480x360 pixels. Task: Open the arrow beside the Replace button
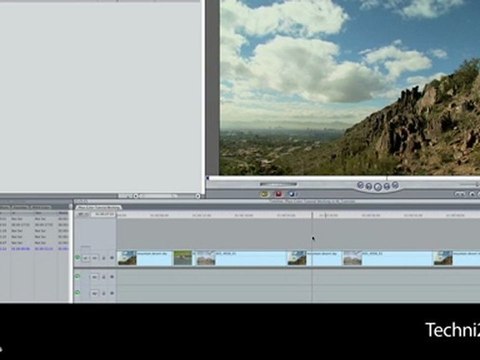296,194
